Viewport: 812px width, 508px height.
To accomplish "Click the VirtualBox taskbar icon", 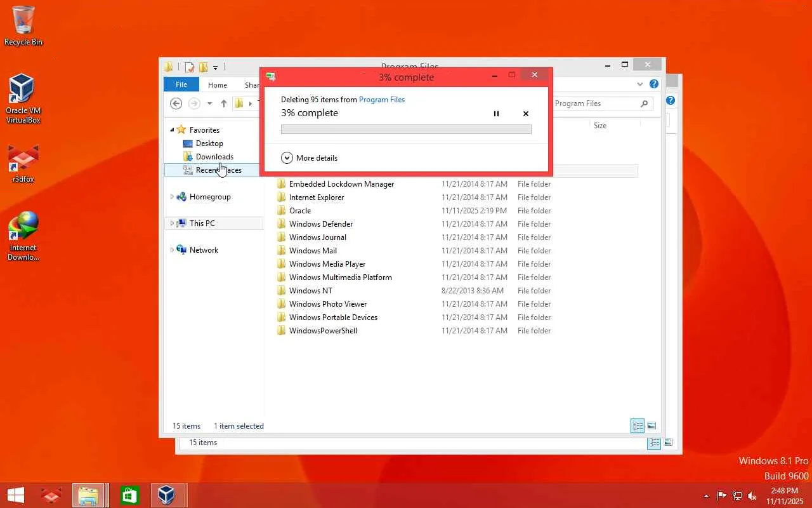I will click(x=167, y=495).
